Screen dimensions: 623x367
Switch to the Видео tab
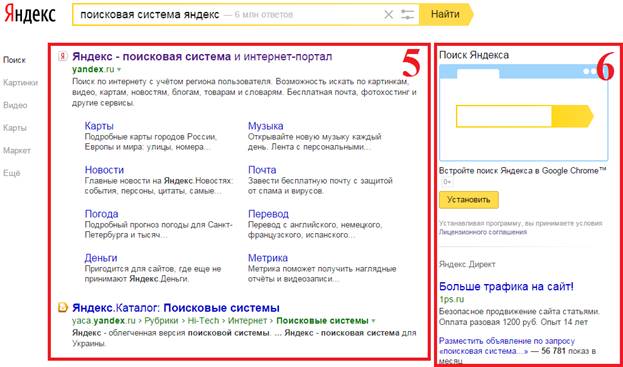15,105
